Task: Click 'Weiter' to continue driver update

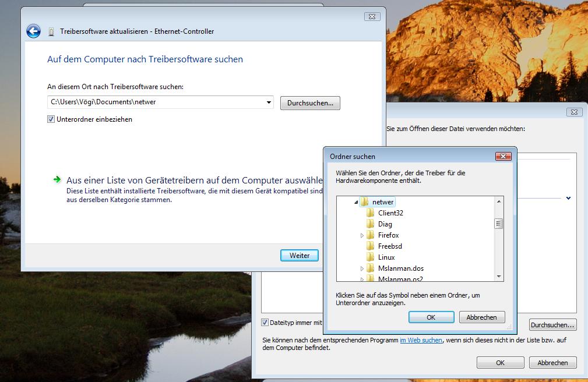Action: [300, 256]
